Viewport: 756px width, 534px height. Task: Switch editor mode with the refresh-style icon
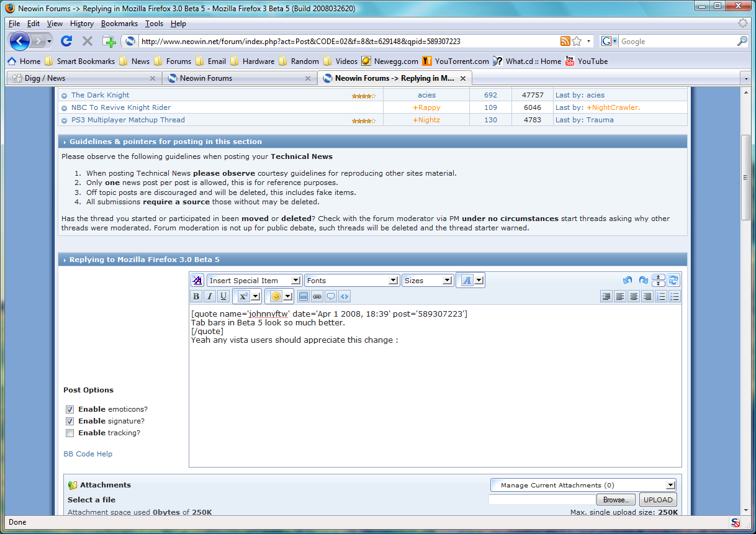(x=673, y=281)
